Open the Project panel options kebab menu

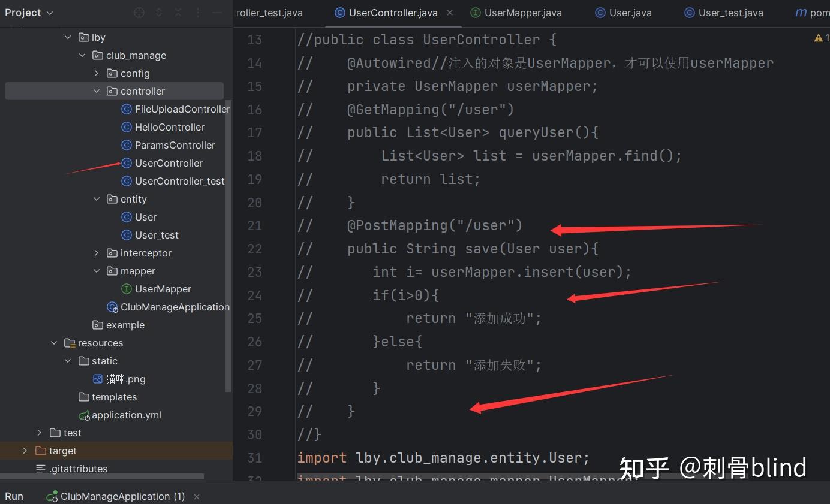pyautogui.click(x=197, y=12)
